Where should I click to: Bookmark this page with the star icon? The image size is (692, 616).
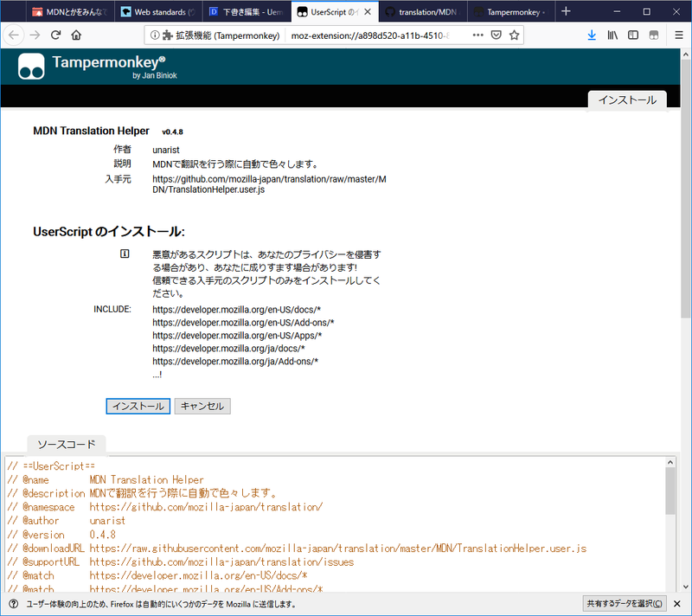pos(514,35)
